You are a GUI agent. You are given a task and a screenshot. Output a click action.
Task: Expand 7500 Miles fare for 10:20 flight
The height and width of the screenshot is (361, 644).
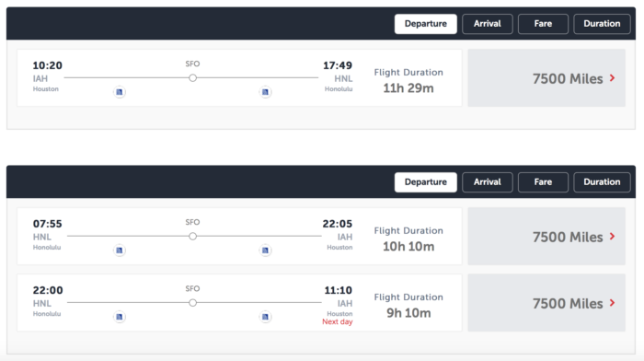[x=546, y=78]
